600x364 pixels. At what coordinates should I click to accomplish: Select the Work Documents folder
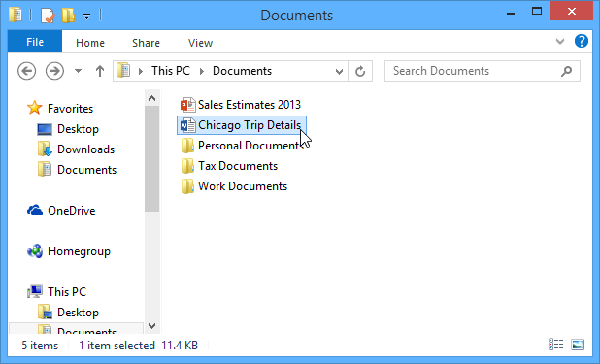(243, 186)
